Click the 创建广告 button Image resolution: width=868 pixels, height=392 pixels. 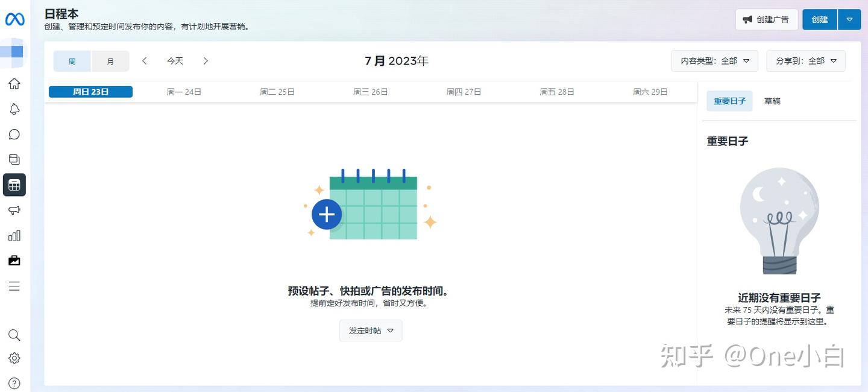click(766, 19)
